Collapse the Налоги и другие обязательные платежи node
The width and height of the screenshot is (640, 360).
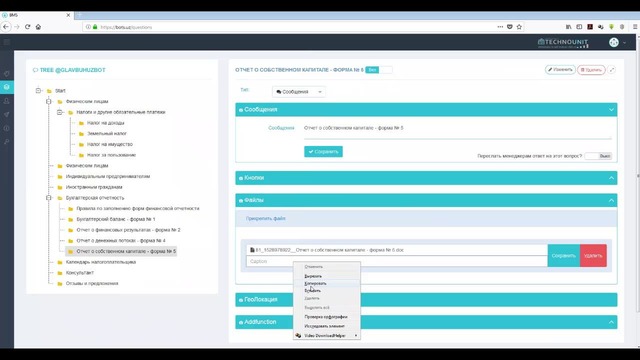(x=60, y=112)
